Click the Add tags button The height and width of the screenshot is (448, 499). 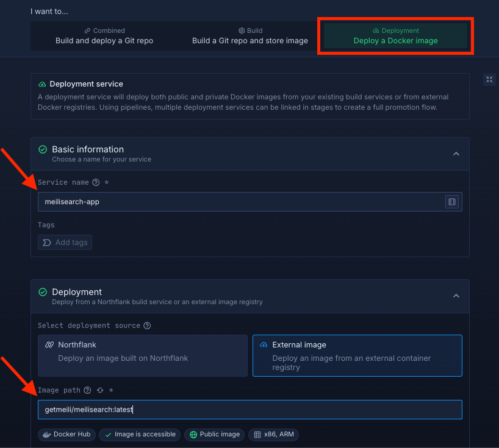pyautogui.click(x=65, y=243)
